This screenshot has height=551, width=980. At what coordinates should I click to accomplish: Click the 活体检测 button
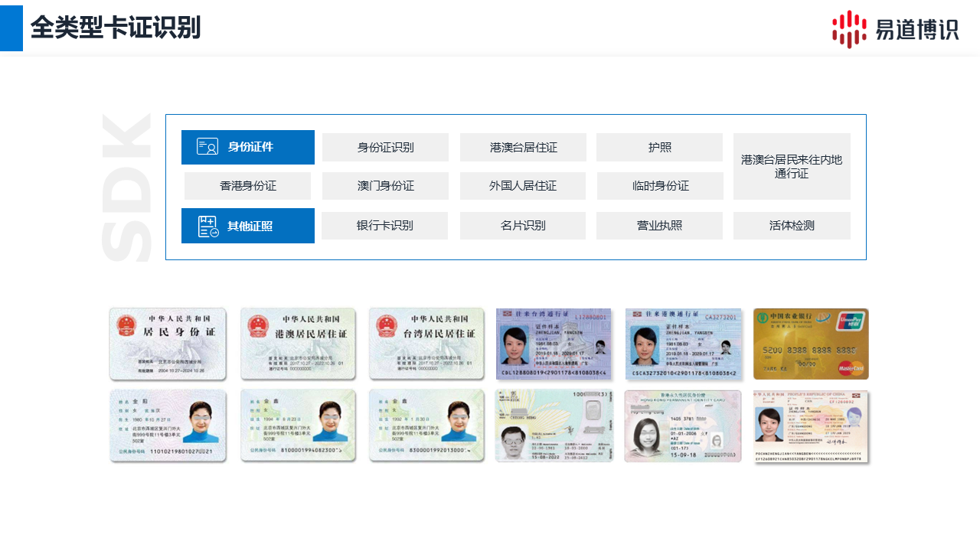pos(792,226)
